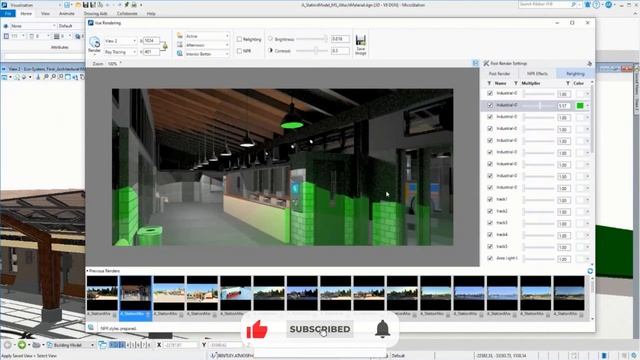Screen dimensions: 640x360
Task: Open the Afternoon environment dropdown
Action: pyautogui.click(x=207, y=45)
